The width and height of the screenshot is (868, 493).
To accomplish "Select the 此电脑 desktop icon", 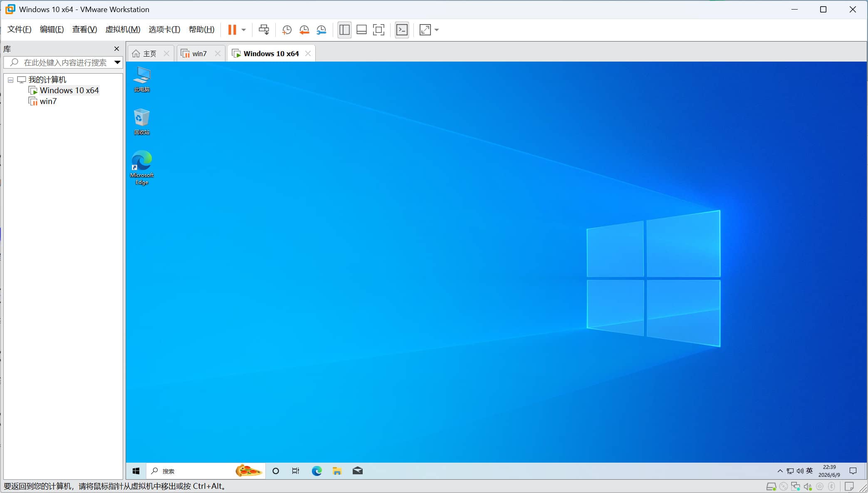I will click(x=142, y=79).
